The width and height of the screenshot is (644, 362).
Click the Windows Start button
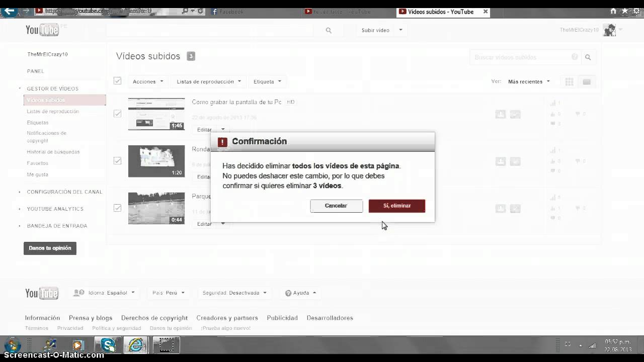[11, 346]
